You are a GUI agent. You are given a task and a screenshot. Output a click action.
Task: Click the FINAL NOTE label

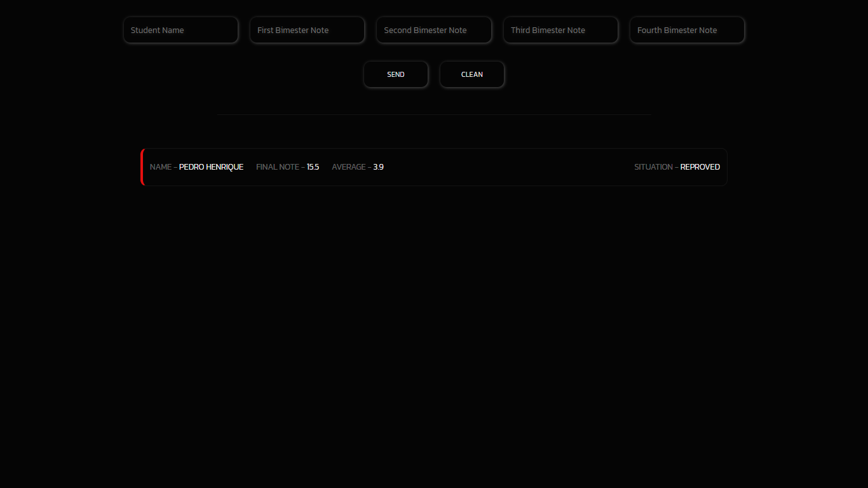coord(277,167)
